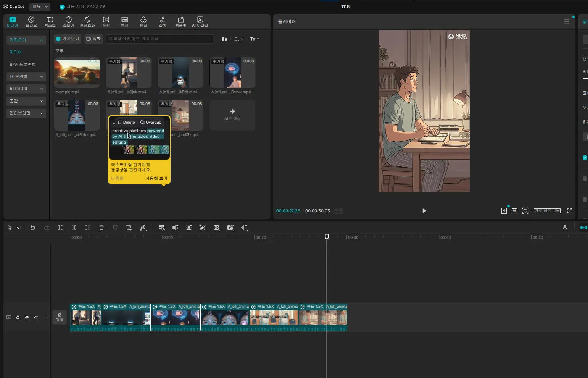The height and width of the screenshot is (378, 588).
Task: Open the 메뉴 dropdown next to CapCut logo
Action: (40, 6)
